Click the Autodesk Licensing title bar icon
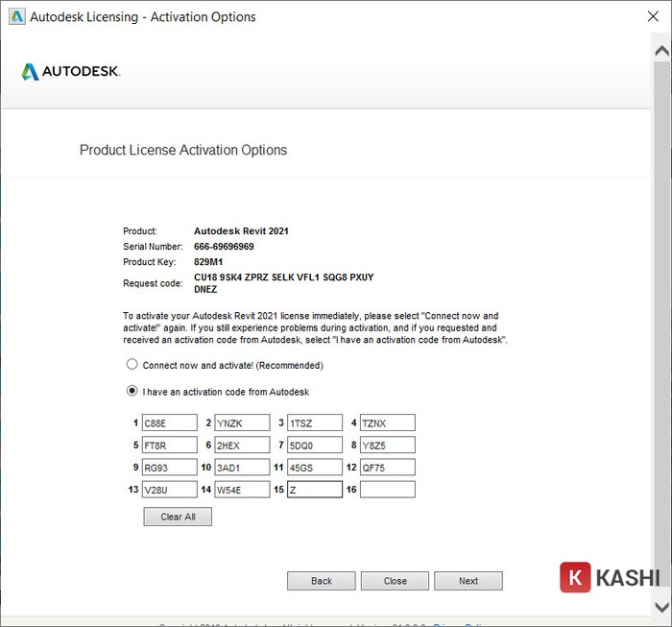 click(x=16, y=16)
